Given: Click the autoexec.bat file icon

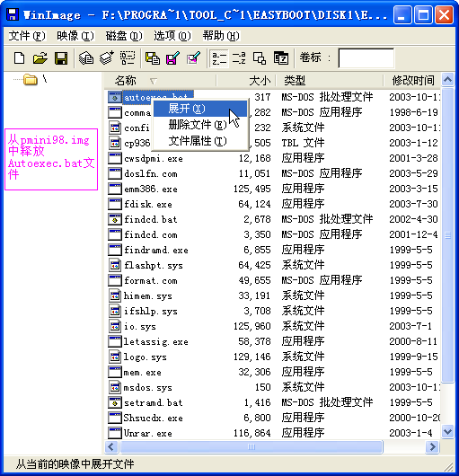Looking at the screenshot, I should (x=114, y=98).
